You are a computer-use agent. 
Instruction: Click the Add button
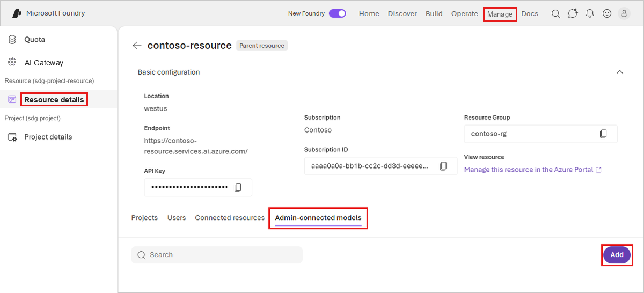tap(617, 255)
